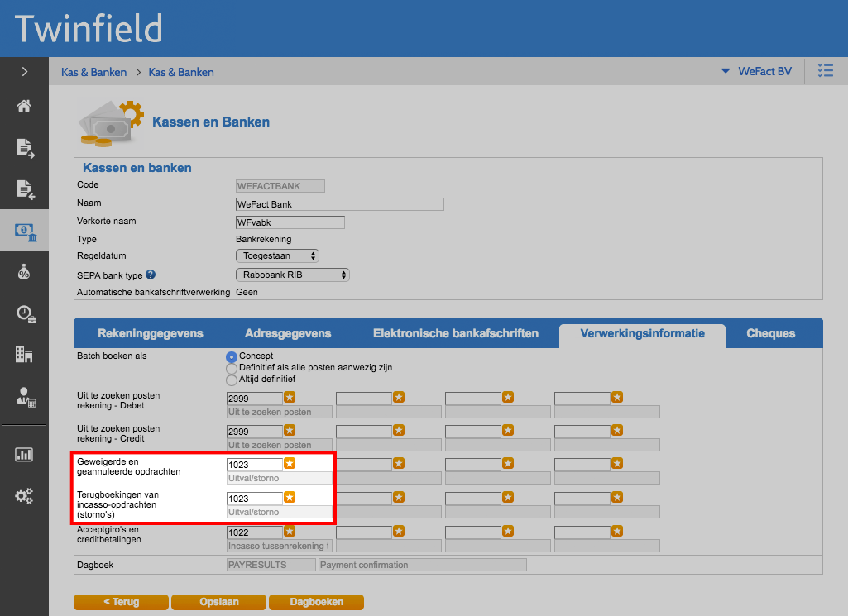The height and width of the screenshot is (616, 848).
Task: Switch to the Rekeninggegevens tab
Action: (x=151, y=334)
